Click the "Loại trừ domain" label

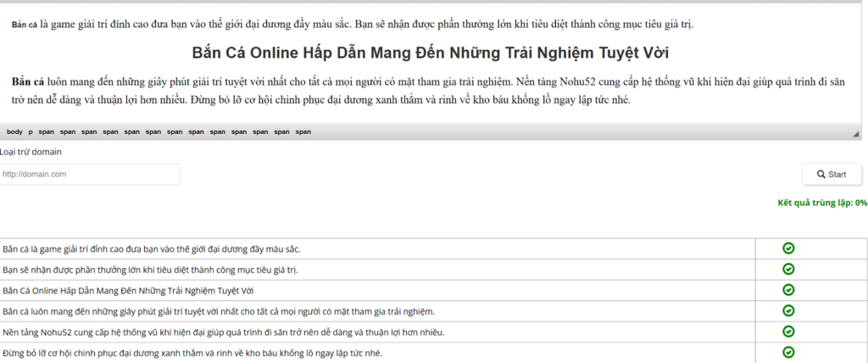click(x=31, y=152)
